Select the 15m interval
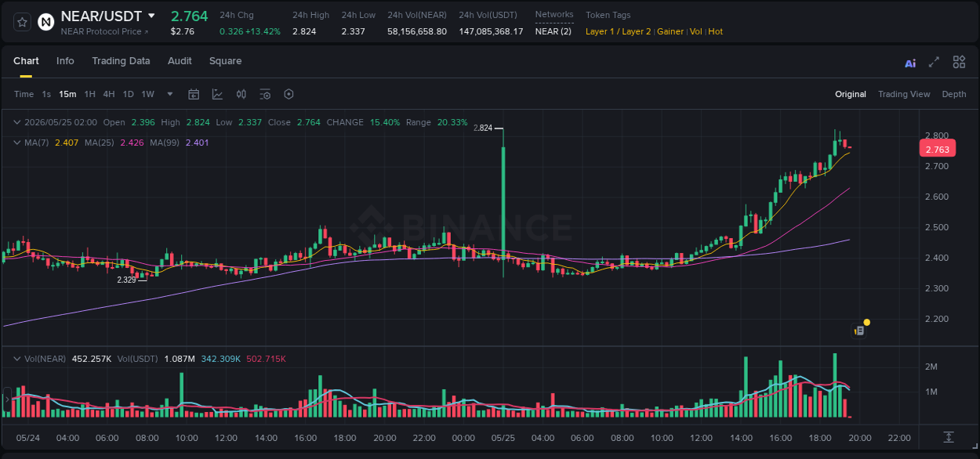The width and height of the screenshot is (980, 459). tap(67, 94)
